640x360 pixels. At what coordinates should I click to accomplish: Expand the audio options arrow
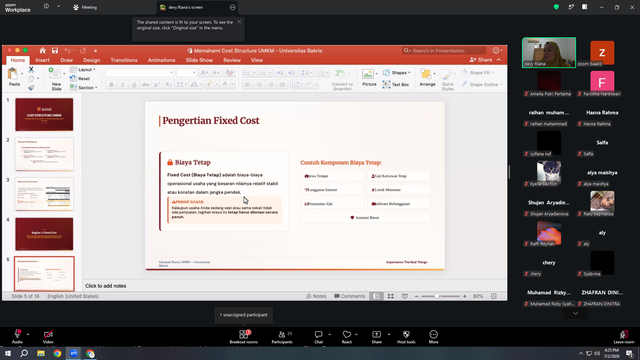click(x=28, y=334)
